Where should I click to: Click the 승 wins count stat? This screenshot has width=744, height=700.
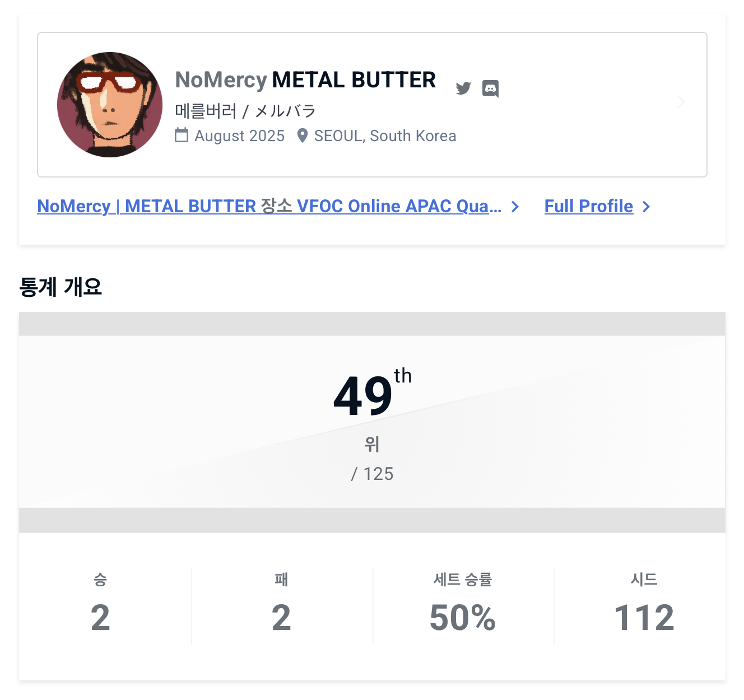pos(100,617)
